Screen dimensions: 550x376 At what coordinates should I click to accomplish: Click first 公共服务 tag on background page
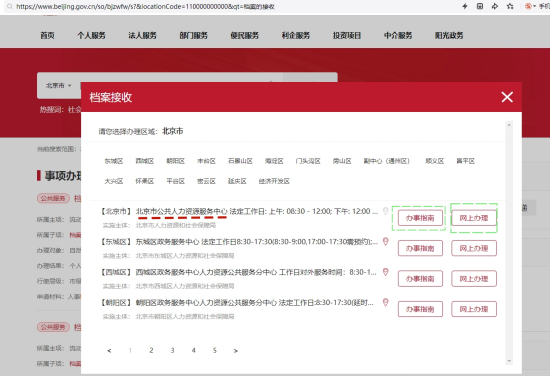pyautogui.click(x=53, y=198)
